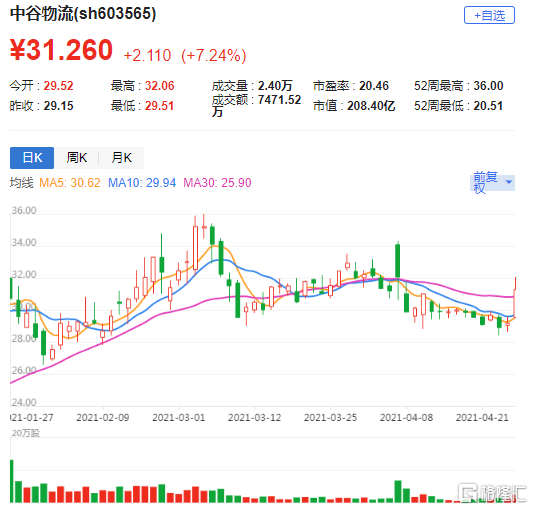Image resolution: width=533 pixels, height=510 pixels.
Task: Switch to 日K daily chart tab
Action: pyautogui.click(x=32, y=158)
